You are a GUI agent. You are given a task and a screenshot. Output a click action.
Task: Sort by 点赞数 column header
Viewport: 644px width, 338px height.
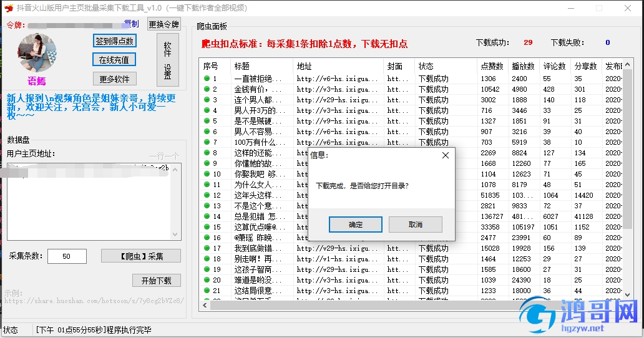[493, 66]
